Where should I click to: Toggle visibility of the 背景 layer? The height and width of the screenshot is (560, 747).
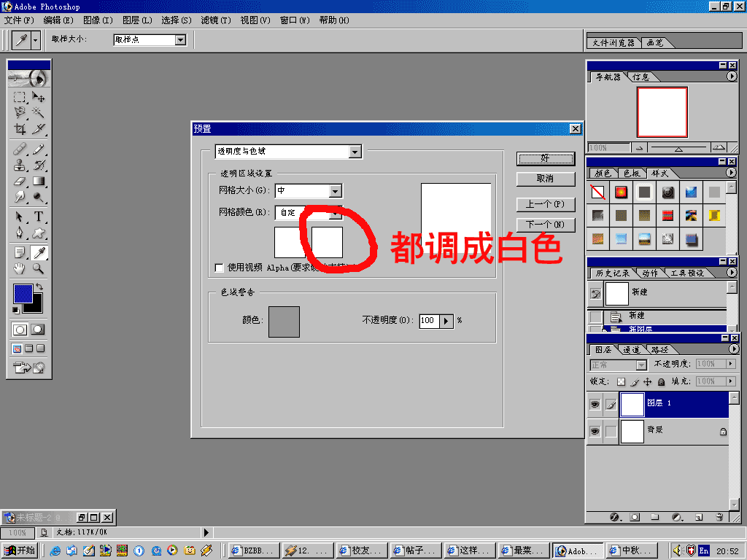pos(595,432)
